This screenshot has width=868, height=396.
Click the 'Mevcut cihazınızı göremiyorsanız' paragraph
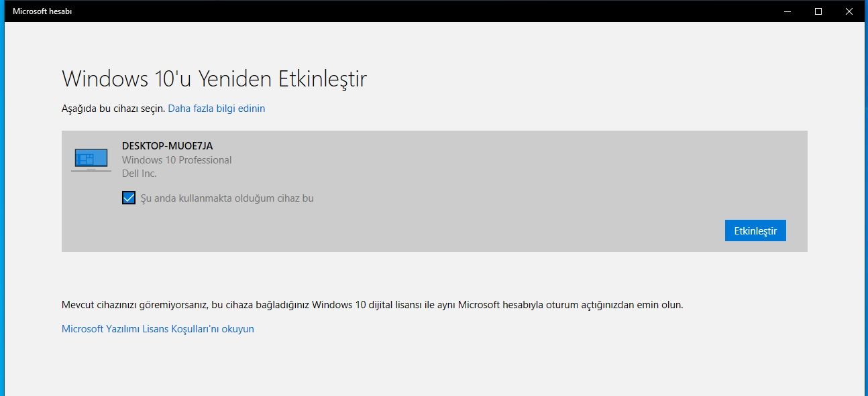tap(372, 305)
